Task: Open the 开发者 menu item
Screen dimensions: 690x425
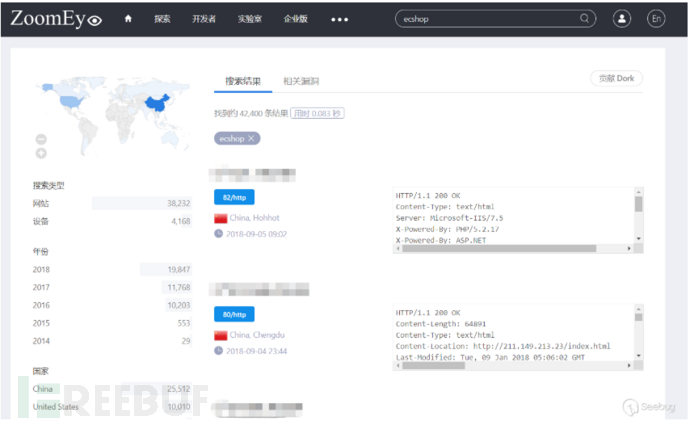Action: 204,19
